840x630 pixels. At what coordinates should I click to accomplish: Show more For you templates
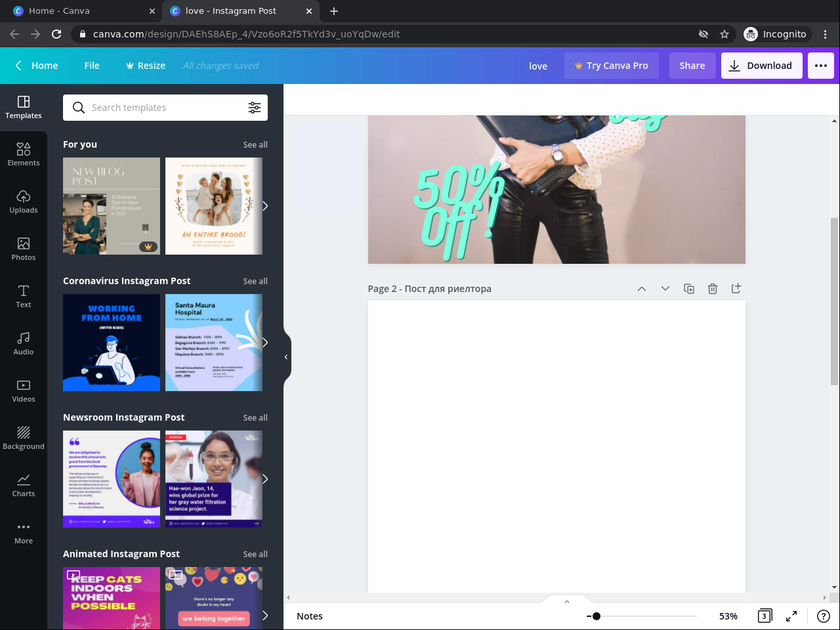pyautogui.click(x=265, y=206)
